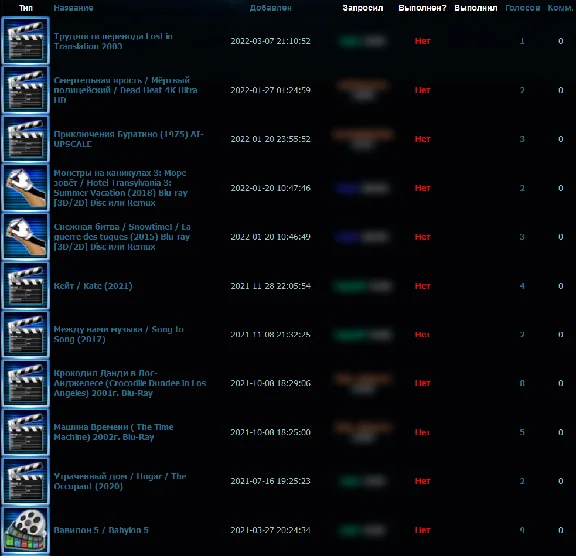Screen dimensions: 576x556
Task: Sort the list by the Название column header
Action: point(73,8)
